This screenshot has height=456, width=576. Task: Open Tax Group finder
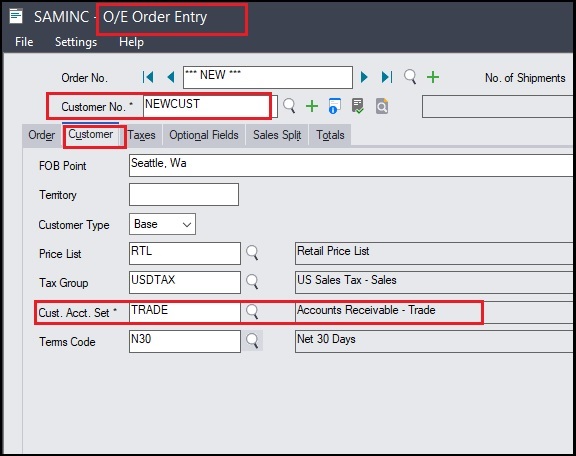click(252, 282)
